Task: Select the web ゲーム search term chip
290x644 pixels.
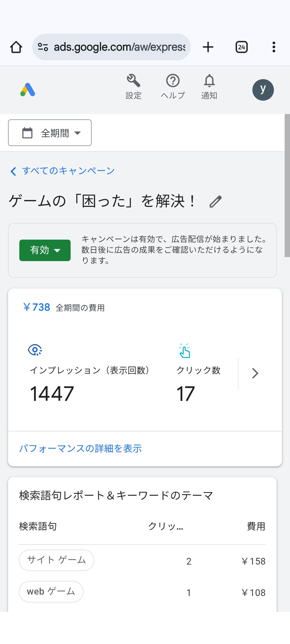Action: click(51, 592)
